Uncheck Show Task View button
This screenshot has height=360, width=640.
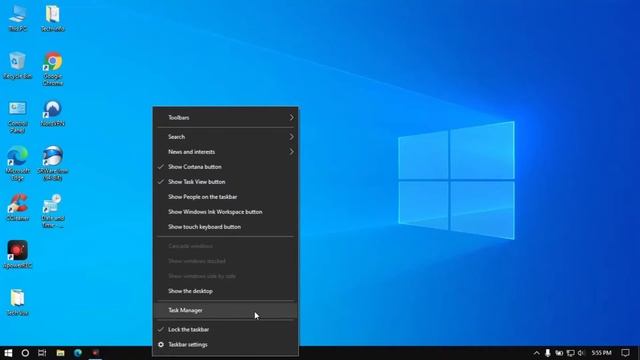point(225,182)
